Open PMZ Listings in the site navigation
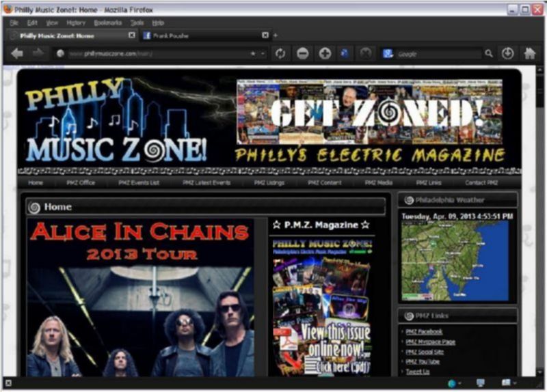 click(269, 182)
